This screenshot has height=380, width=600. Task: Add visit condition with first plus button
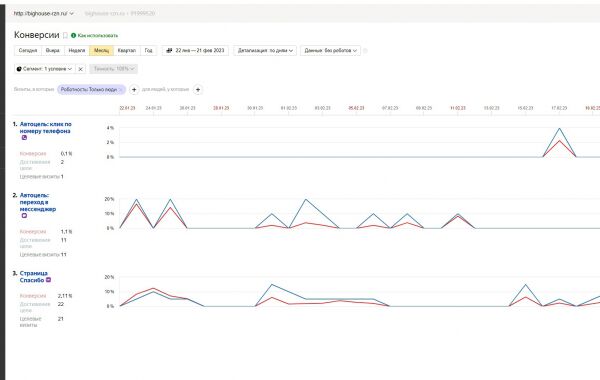pos(134,90)
